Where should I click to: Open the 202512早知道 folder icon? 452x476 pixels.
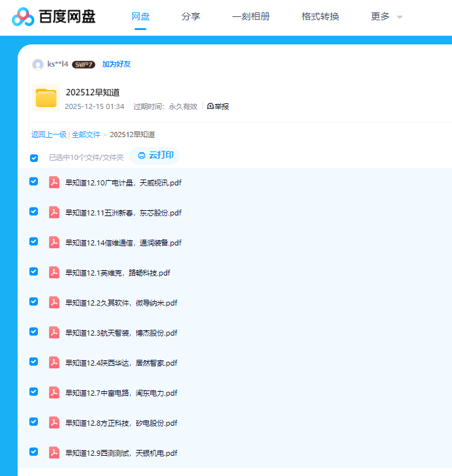coord(46,98)
